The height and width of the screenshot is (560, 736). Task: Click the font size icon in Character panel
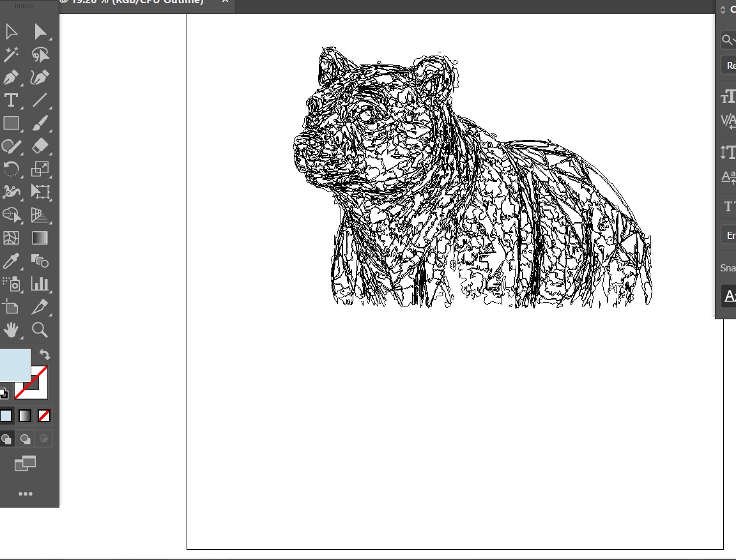[728, 96]
